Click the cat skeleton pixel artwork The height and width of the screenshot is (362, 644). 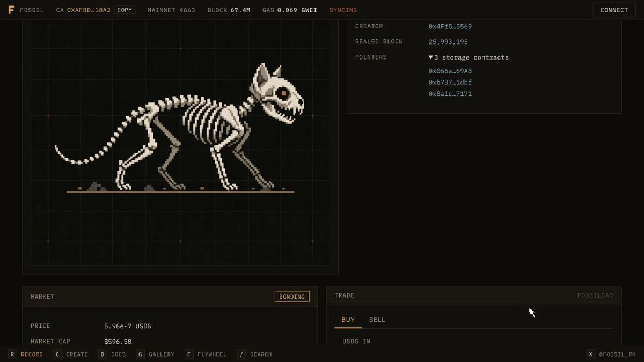coord(180,129)
